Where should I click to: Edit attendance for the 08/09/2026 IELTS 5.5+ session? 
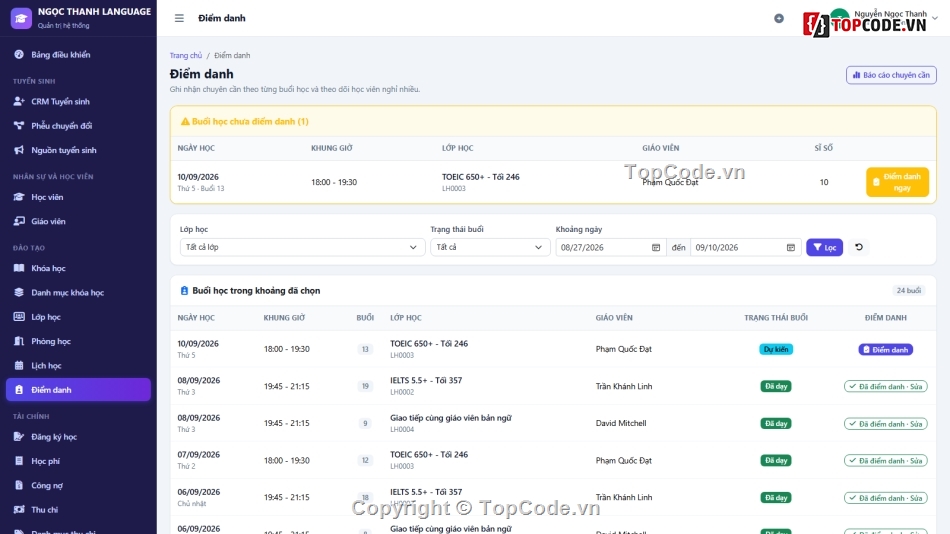coord(885,387)
